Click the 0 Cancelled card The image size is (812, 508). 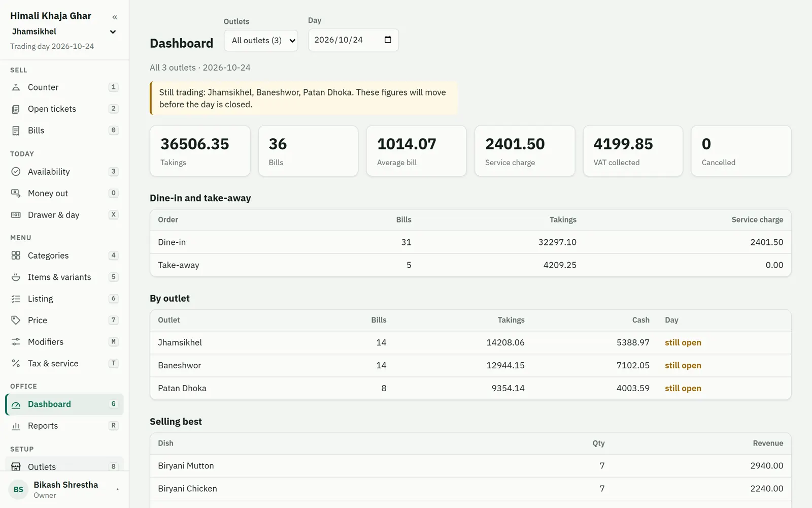[x=741, y=151]
